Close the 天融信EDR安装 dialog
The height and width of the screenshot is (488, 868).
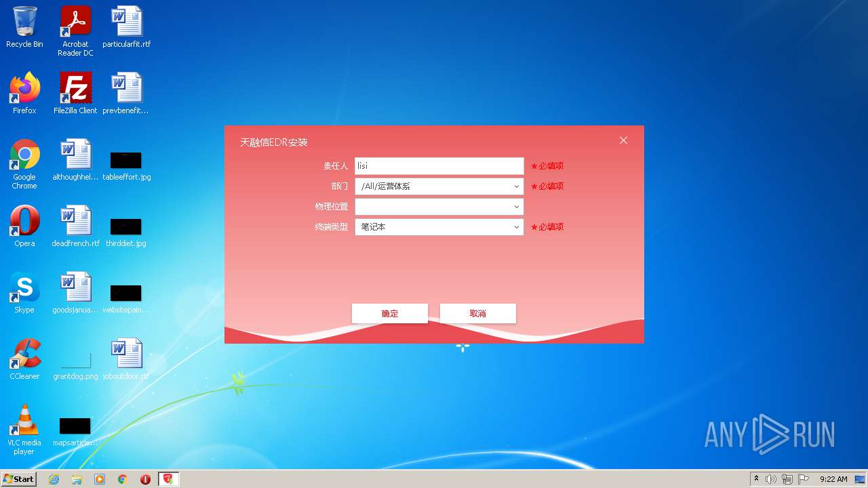(x=623, y=140)
